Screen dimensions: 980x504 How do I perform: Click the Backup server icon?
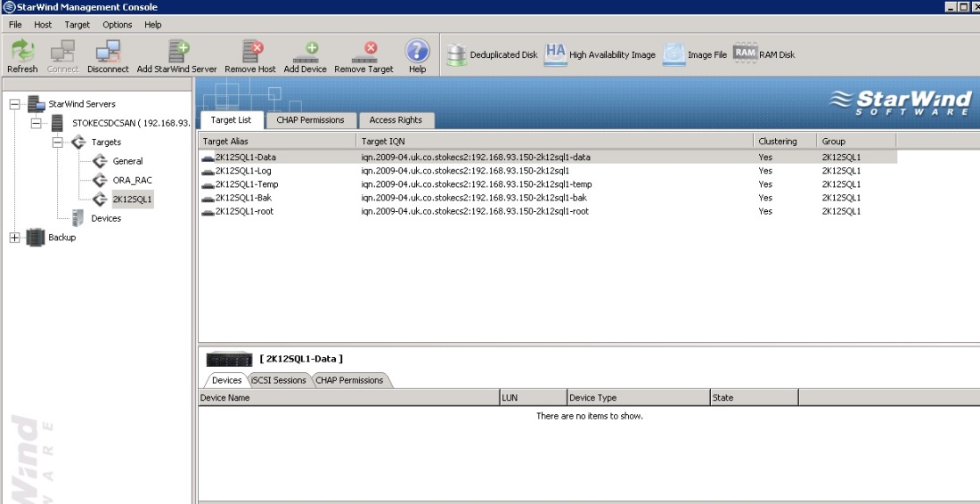point(36,238)
